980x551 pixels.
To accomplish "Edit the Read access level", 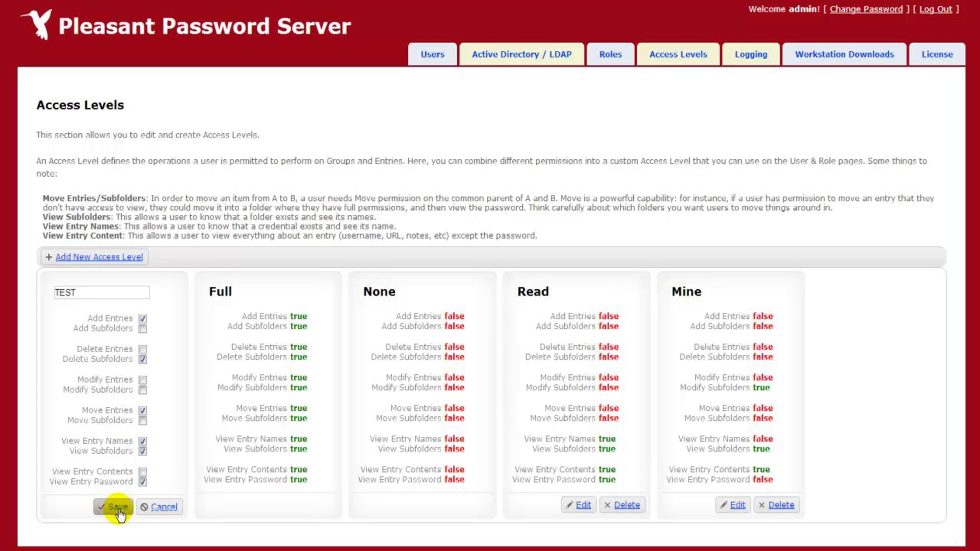I will pyautogui.click(x=579, y=505).
